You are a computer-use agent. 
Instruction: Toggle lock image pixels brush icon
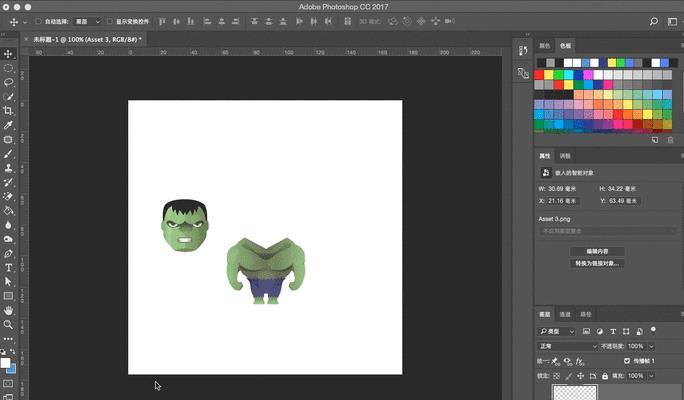click(568, 376)
